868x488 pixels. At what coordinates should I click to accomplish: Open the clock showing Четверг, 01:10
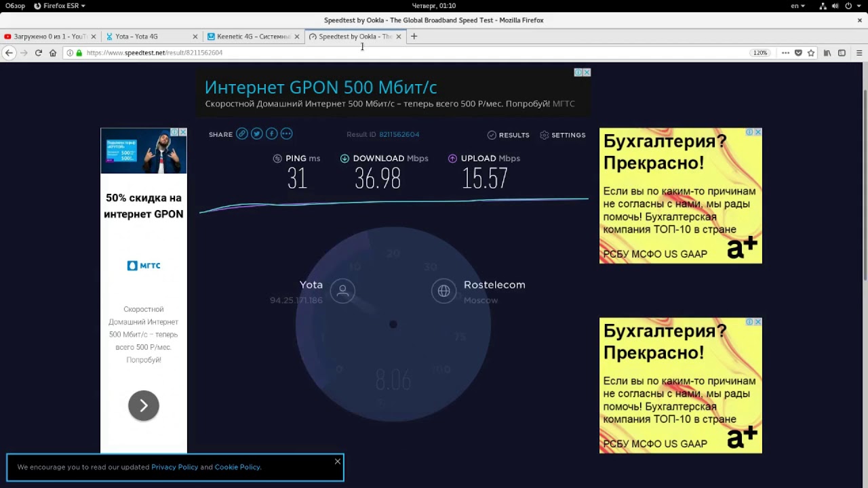coord(434,5)
